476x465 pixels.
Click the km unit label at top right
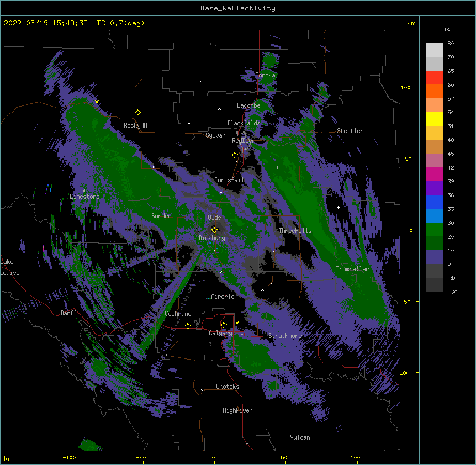tap(411, 23)
